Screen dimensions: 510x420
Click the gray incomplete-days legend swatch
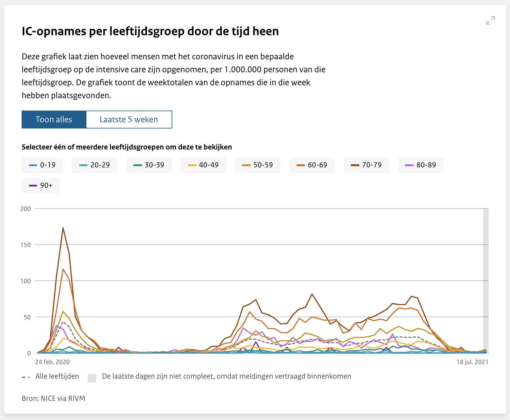click(x=92, y=378)
